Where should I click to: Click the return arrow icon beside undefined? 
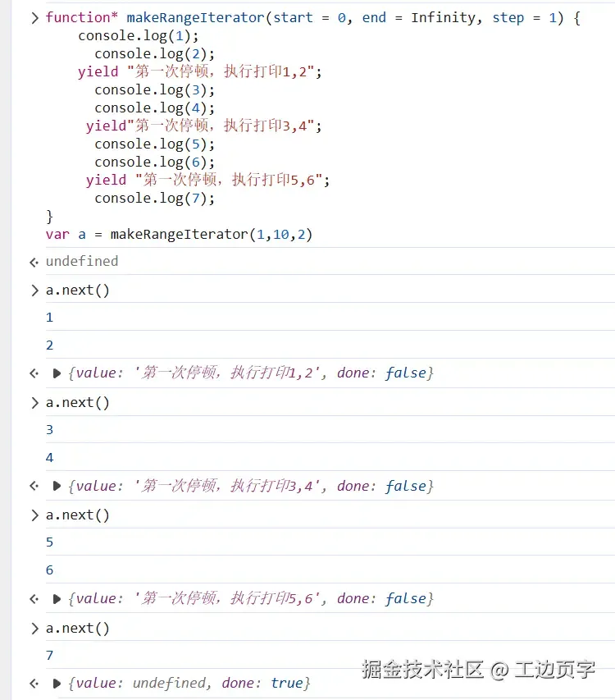34,262
